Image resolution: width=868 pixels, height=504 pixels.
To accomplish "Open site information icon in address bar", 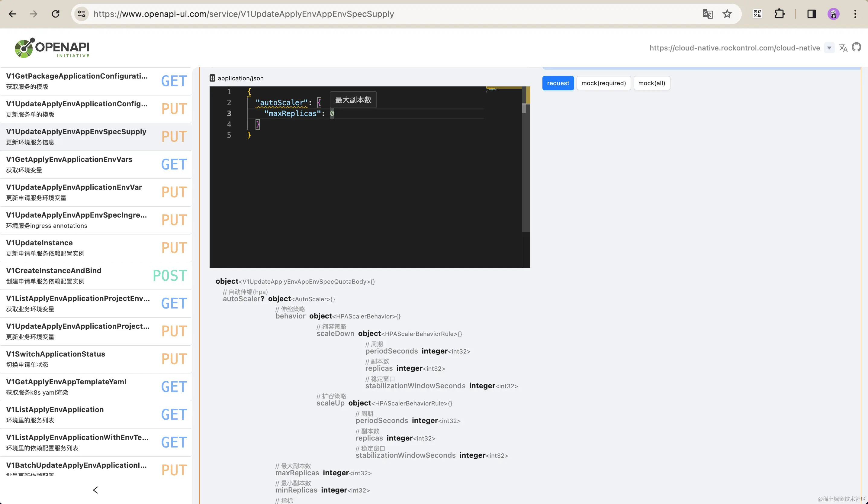I will point(82,14).
